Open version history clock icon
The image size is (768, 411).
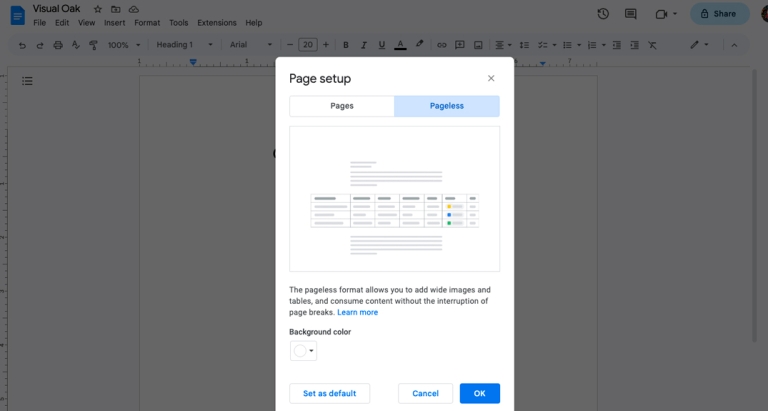[x=603, y=14]
